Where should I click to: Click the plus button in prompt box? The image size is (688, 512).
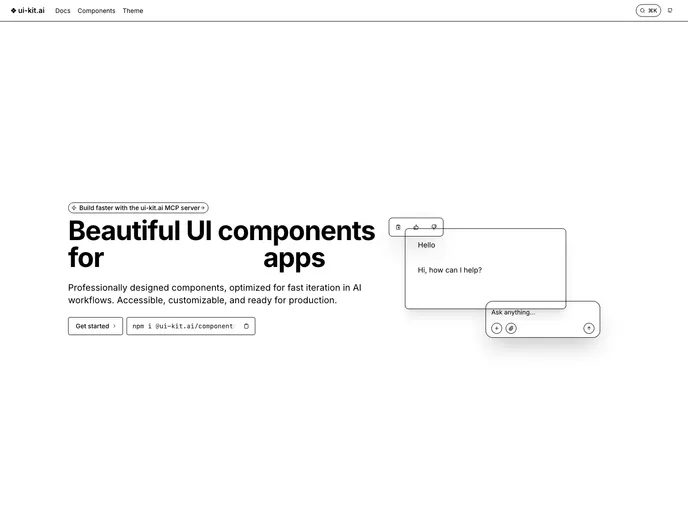(496, 328)
